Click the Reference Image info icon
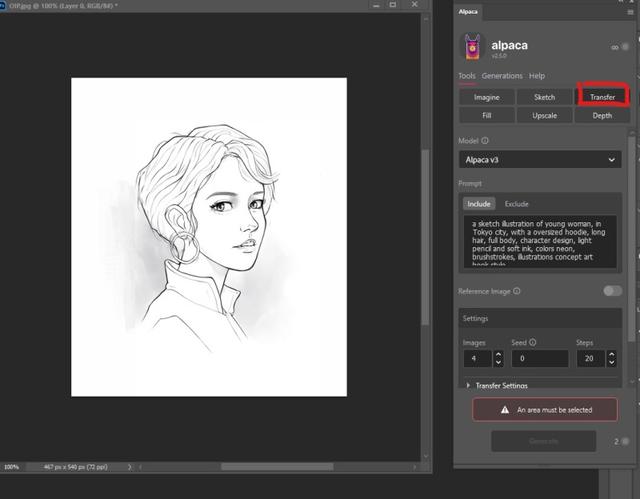640x499 pixels. pyautogui.click(x=517, y=291)
